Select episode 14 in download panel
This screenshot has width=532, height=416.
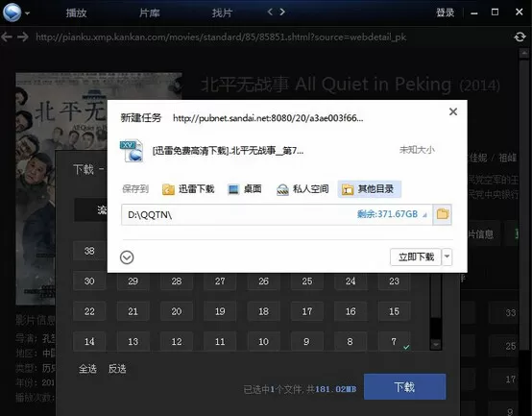coord(89,341)
